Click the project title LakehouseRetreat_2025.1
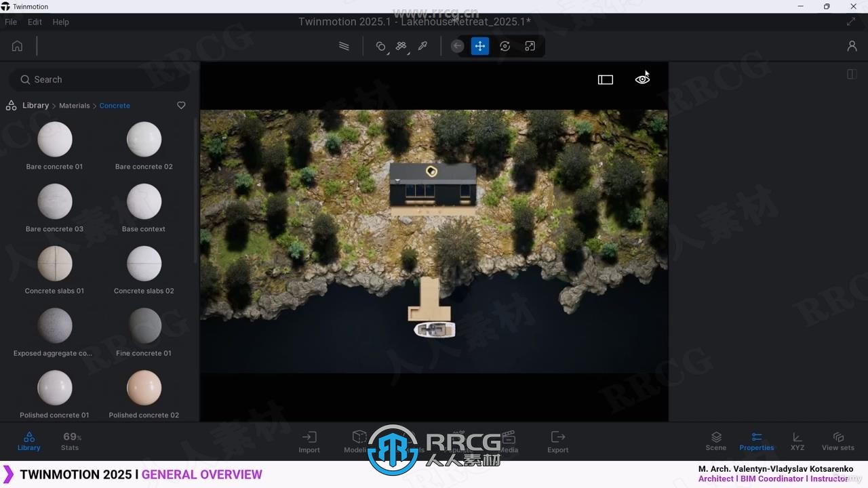Image resolution: width=868 pixels, height=488 pixels. (x=466, y=22)
